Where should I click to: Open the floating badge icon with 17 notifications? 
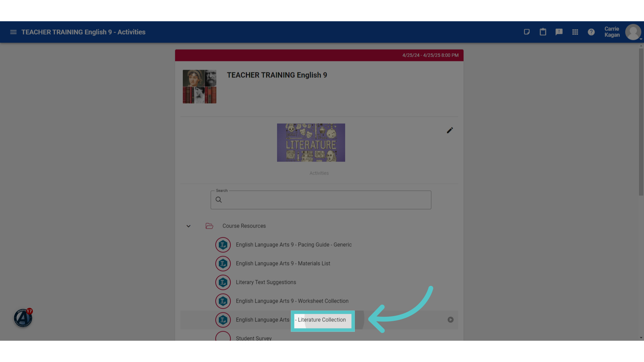pos(23,318)
